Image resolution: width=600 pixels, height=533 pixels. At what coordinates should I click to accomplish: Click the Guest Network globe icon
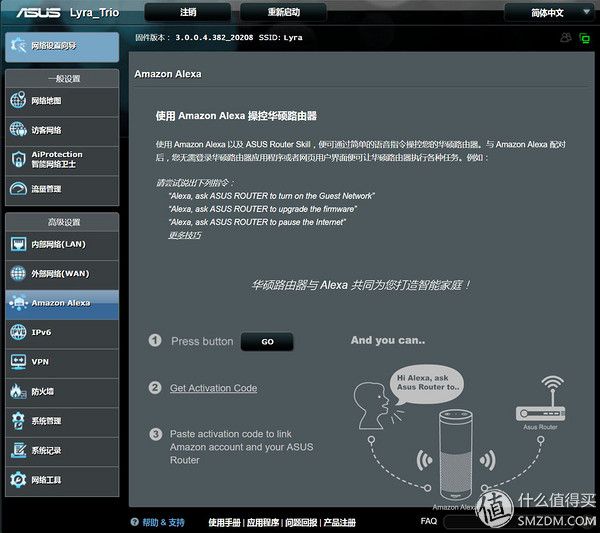coord(18,129)
